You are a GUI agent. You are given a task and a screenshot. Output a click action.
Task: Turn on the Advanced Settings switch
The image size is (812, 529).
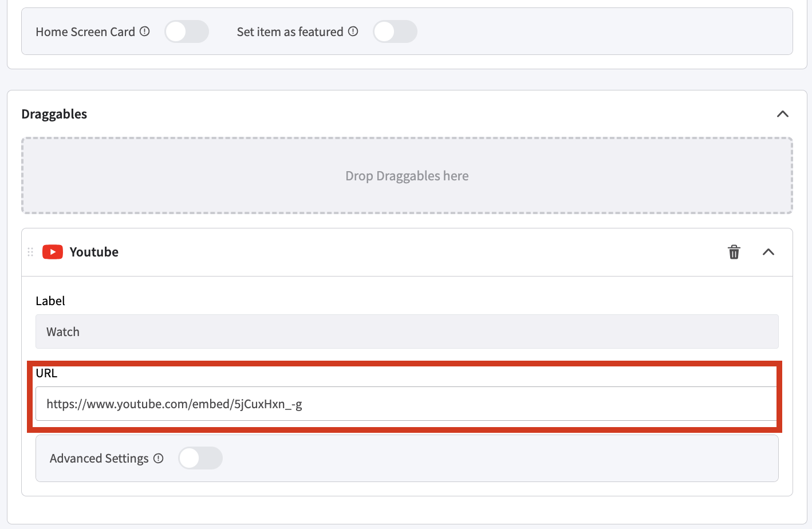pyautogui.click(x=200, y=458)
